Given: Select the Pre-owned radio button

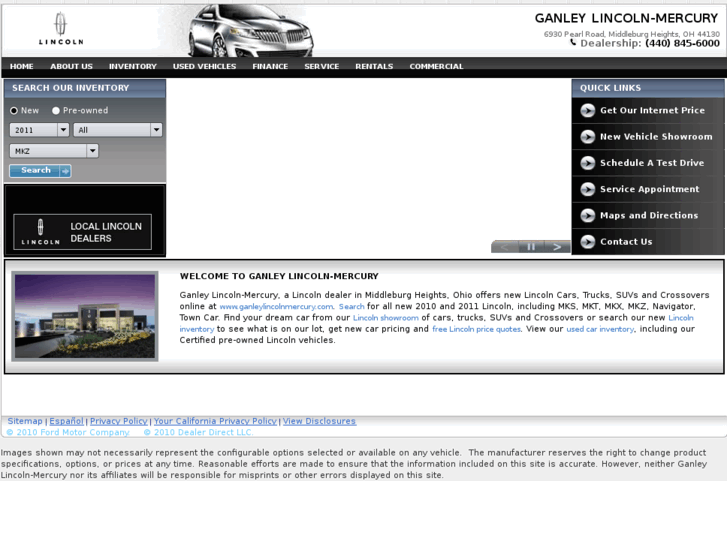Looking at the screenshot, I should pyautogui.click(x=56, y=110).
